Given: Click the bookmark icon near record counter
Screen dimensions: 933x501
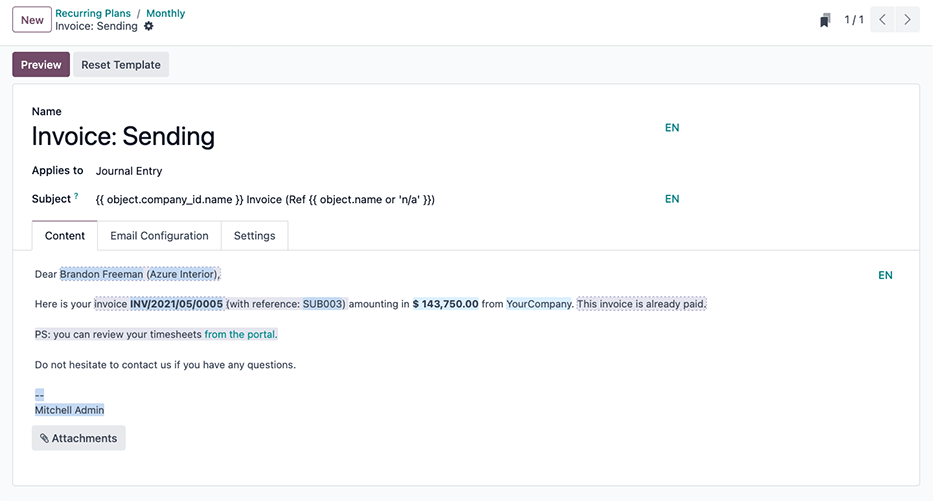Looking at the screenshot, I should [825, 20].
